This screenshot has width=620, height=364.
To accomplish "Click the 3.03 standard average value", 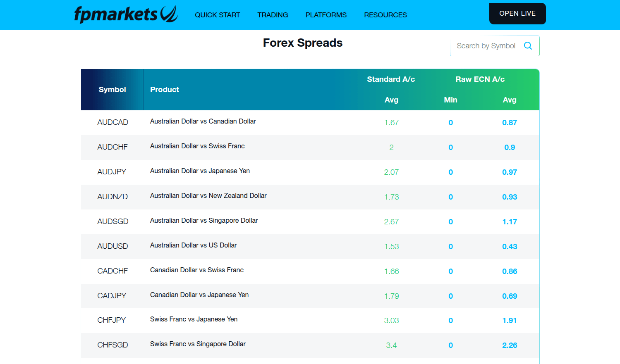I will click(x=391, y=321).
